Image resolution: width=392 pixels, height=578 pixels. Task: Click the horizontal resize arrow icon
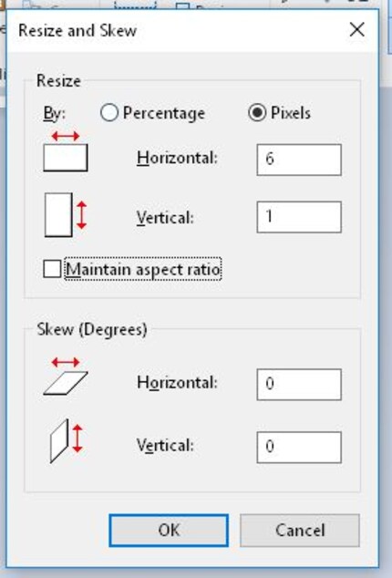[66, 152]
